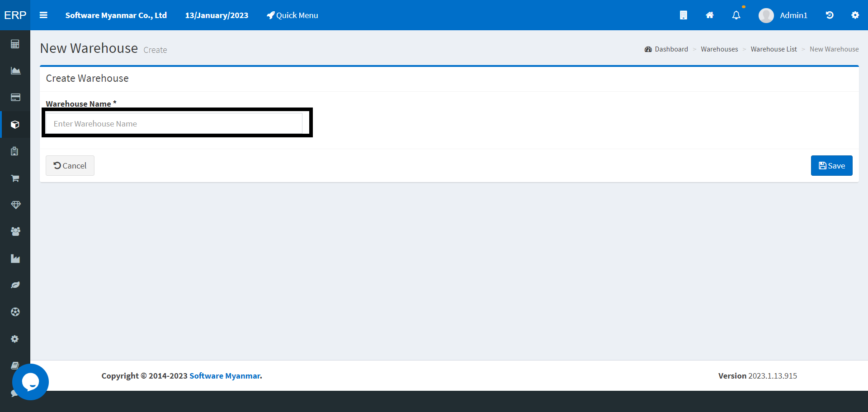Image resolution: width=868 pixels, height=412 pixels.
Task: Open users group icon in sidebar
Action: point(15,232)
